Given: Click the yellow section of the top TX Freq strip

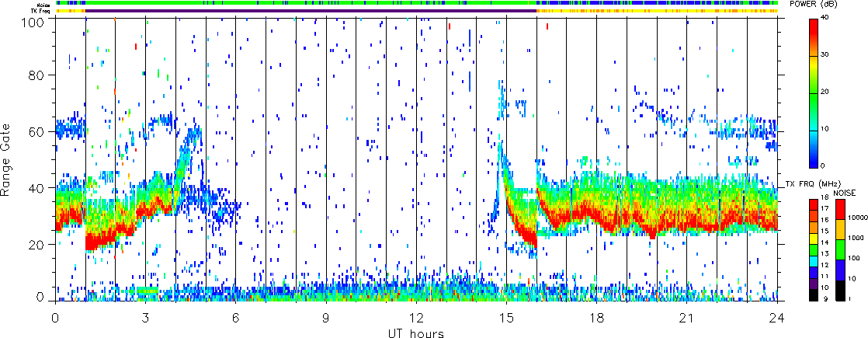Looking at the screenshot, I should click(658, 11).
